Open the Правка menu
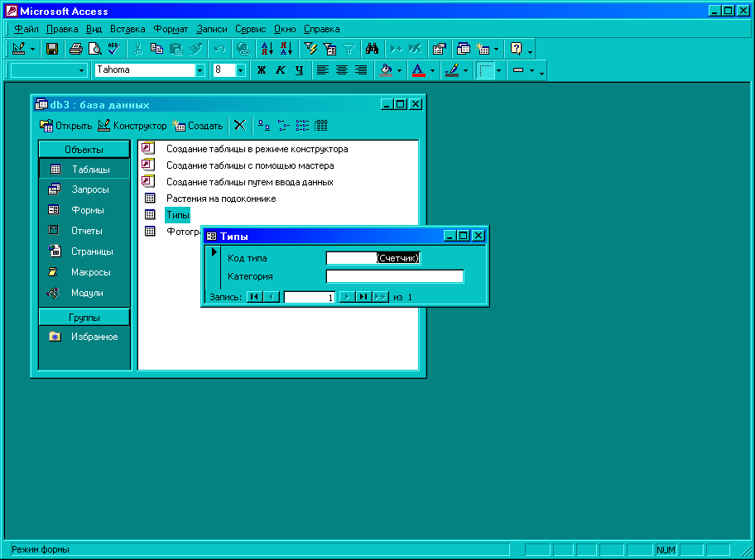 point(62,29)
